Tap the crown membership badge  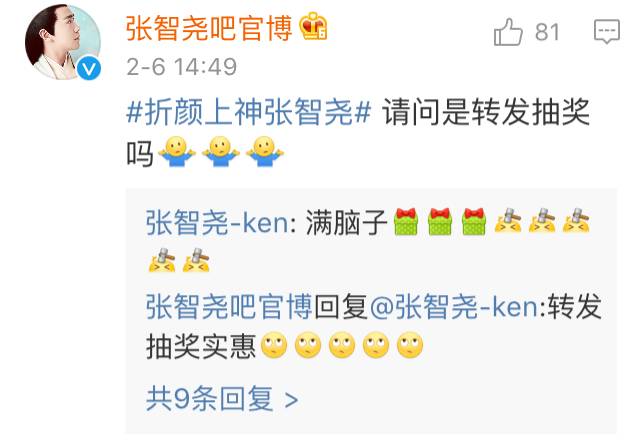[314, 26]
